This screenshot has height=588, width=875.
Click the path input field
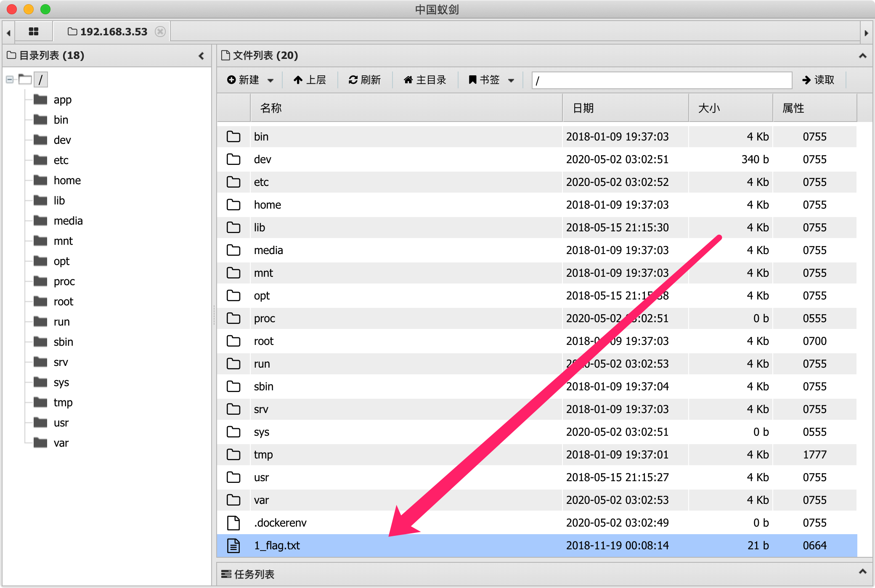click(x=662, y=80)
